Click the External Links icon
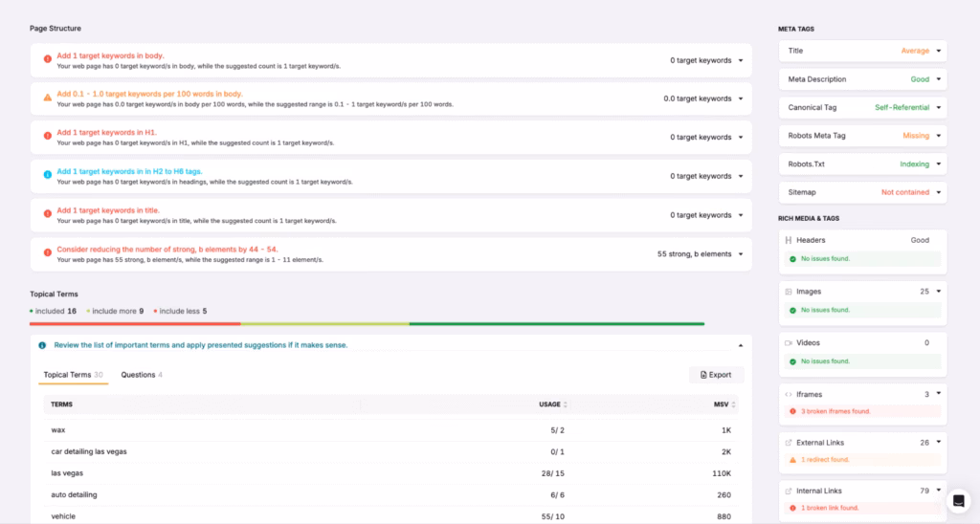 click(x=789, y=443)
